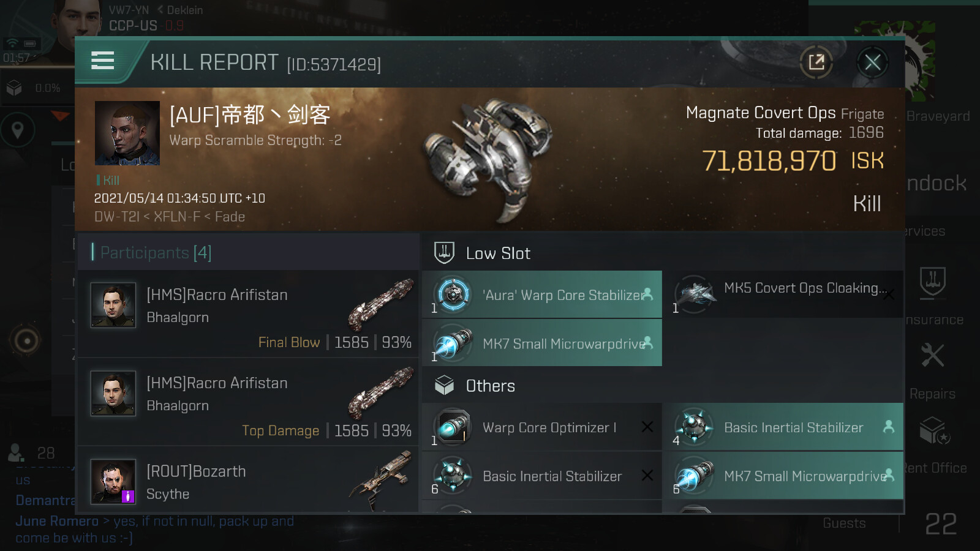Click the highlighted Basic Inertial Stabilizer item
The width and height of the screenshot is (980, 551).
pos(783,427)
